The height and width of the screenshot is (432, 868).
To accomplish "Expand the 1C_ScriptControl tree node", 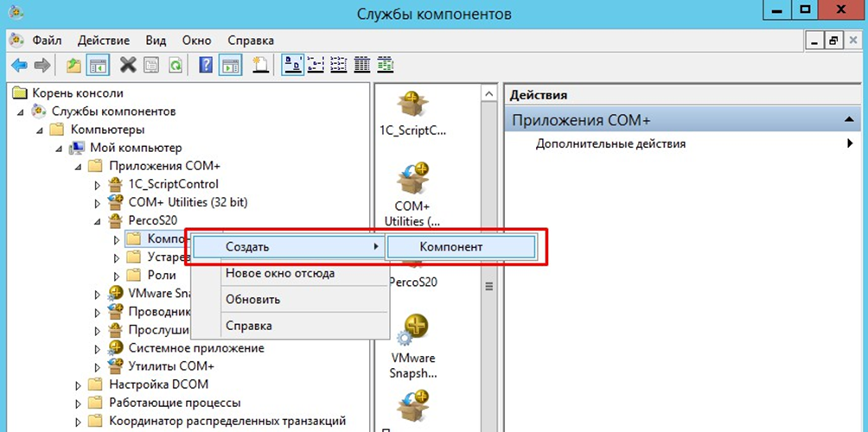I will click(98, 185).
